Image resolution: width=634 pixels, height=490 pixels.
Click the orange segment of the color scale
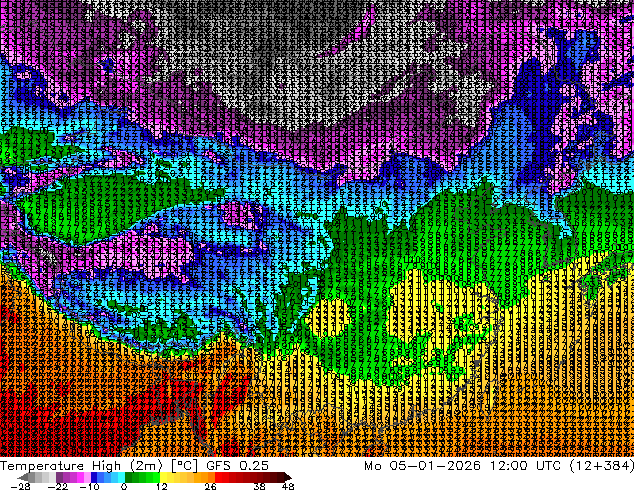[x=204, y=477]
